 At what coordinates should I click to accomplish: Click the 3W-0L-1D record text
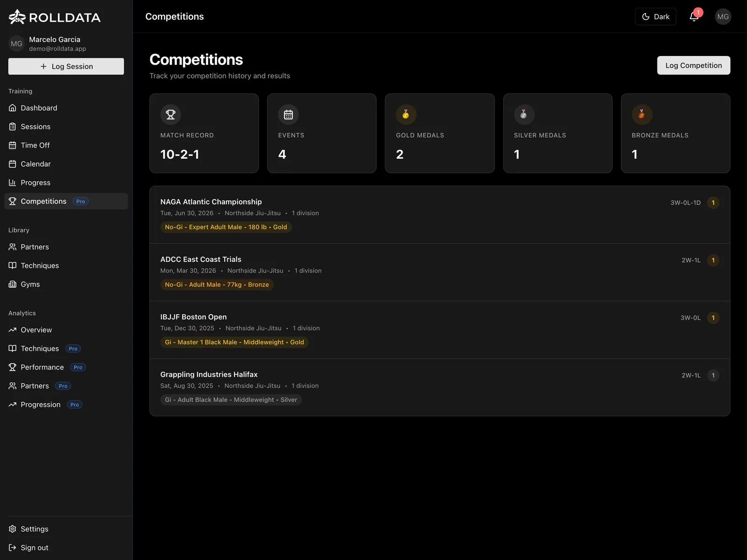685,203
